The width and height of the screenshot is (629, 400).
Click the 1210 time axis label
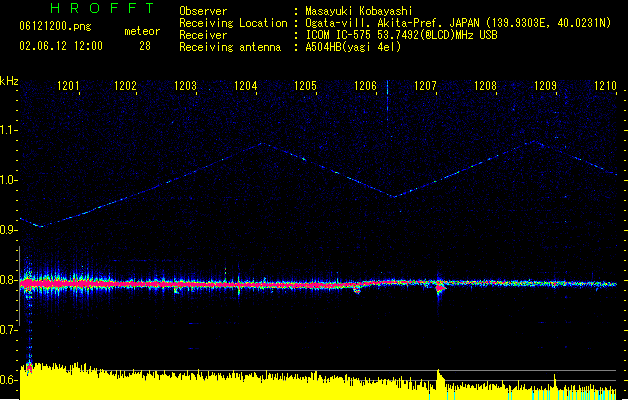(x=605, y=86)
